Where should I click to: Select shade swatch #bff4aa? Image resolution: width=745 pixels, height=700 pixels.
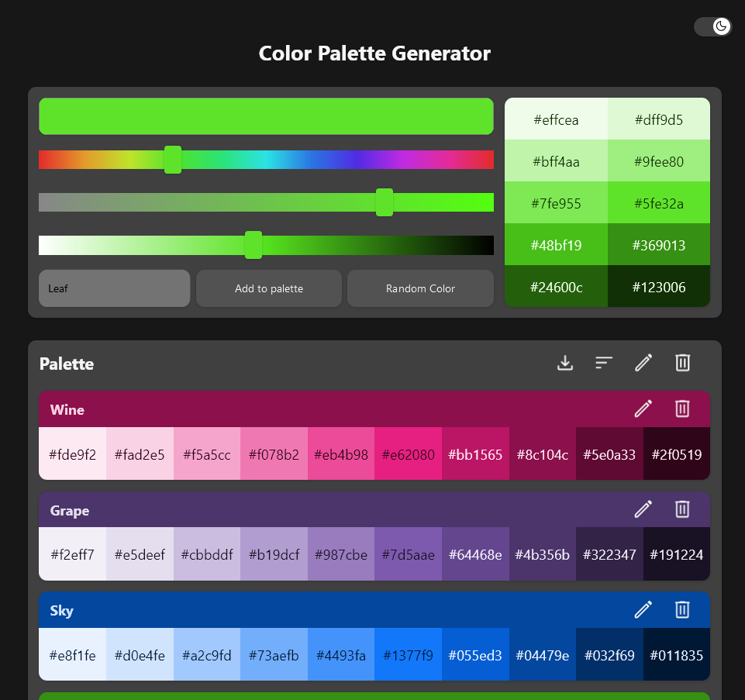click(556, 160)
